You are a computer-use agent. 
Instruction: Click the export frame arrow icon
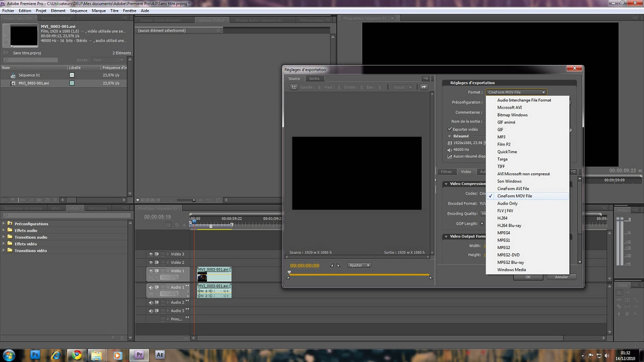[424, 87]
